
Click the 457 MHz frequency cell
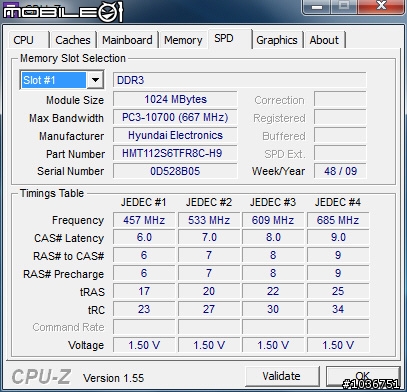(144, 220)
